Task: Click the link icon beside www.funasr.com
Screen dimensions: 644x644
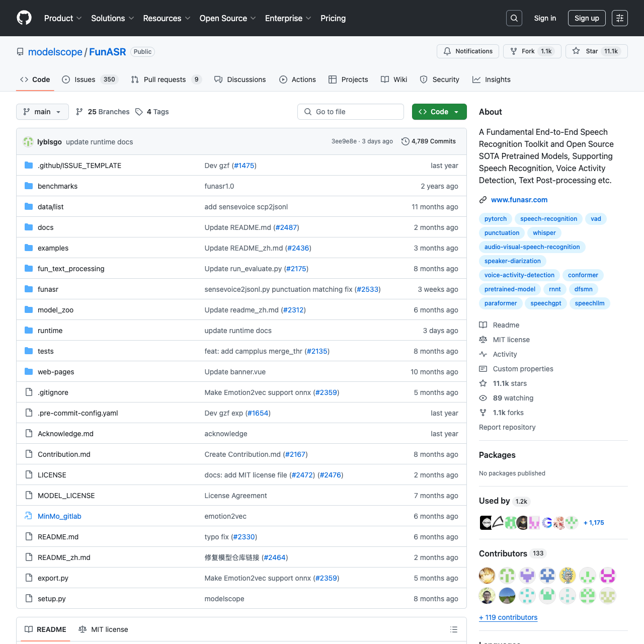Action: [x=483, y=200]
